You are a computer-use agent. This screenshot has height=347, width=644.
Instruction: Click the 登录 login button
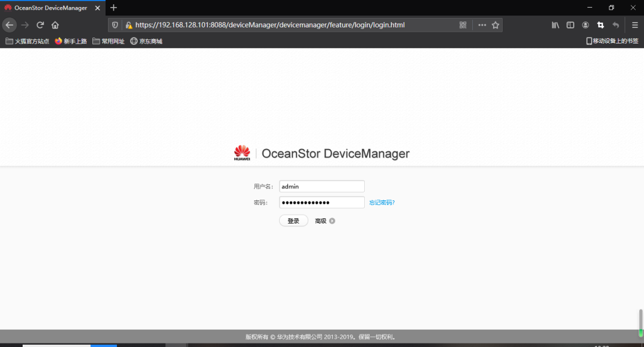pos(293,221)
